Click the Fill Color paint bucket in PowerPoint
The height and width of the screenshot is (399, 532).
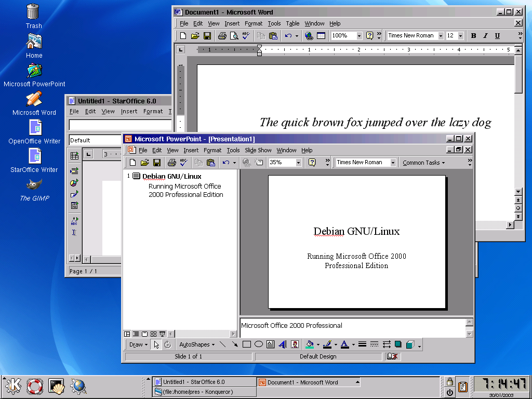(x=310, y=344)
